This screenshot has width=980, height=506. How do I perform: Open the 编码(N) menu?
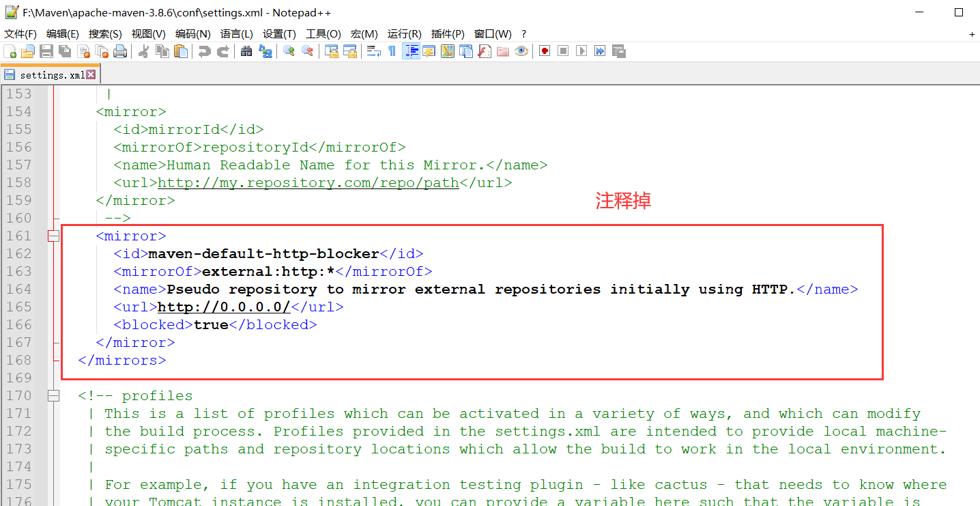click(x=193, y=34)
